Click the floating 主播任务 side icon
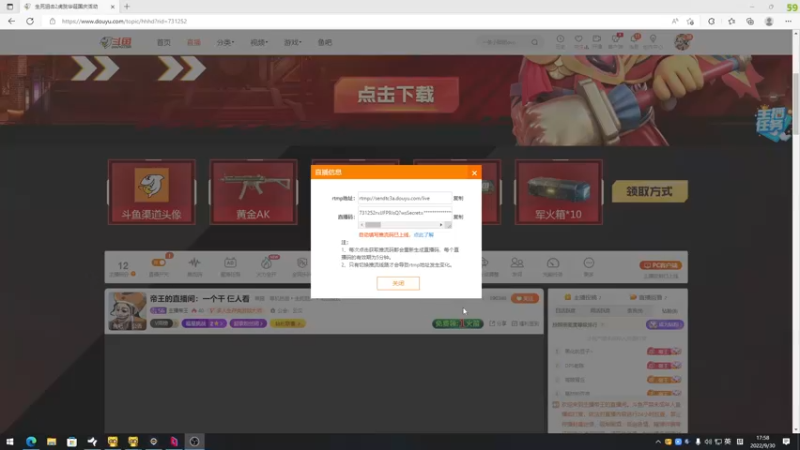This screenshot has height=450, width=800. (773, 123)
